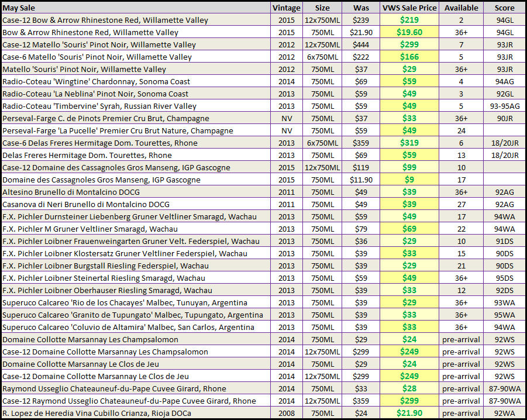Click the $99 sale price cell
This screenshot has height=420, width=527.
(x=409, y=167)
